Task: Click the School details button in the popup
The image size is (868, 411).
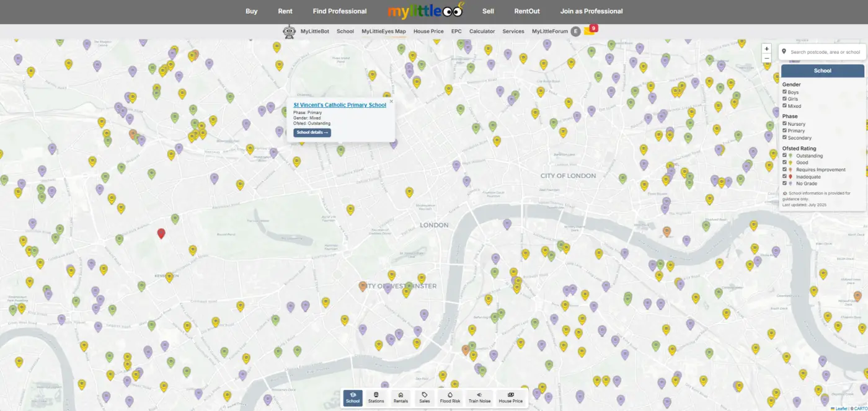Action: (312, 132)
